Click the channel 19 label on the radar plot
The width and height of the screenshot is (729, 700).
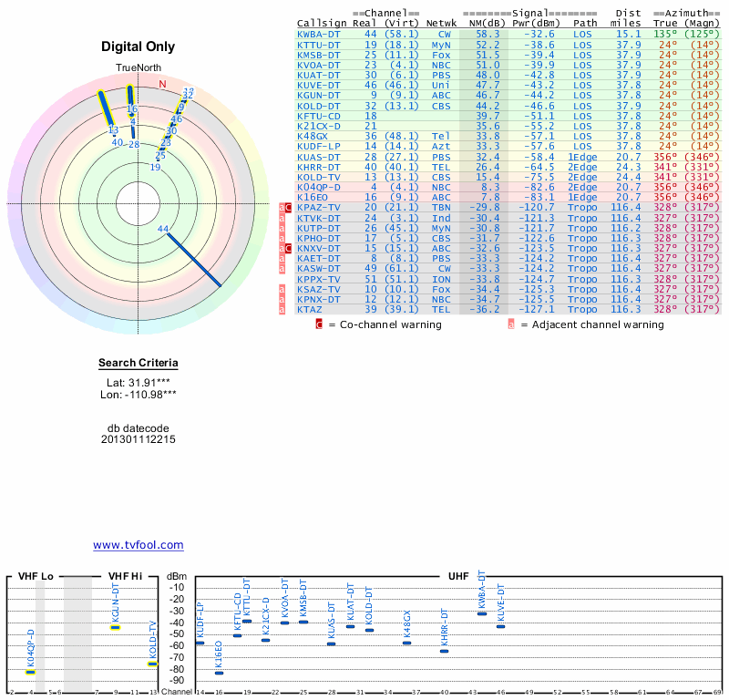155,167
